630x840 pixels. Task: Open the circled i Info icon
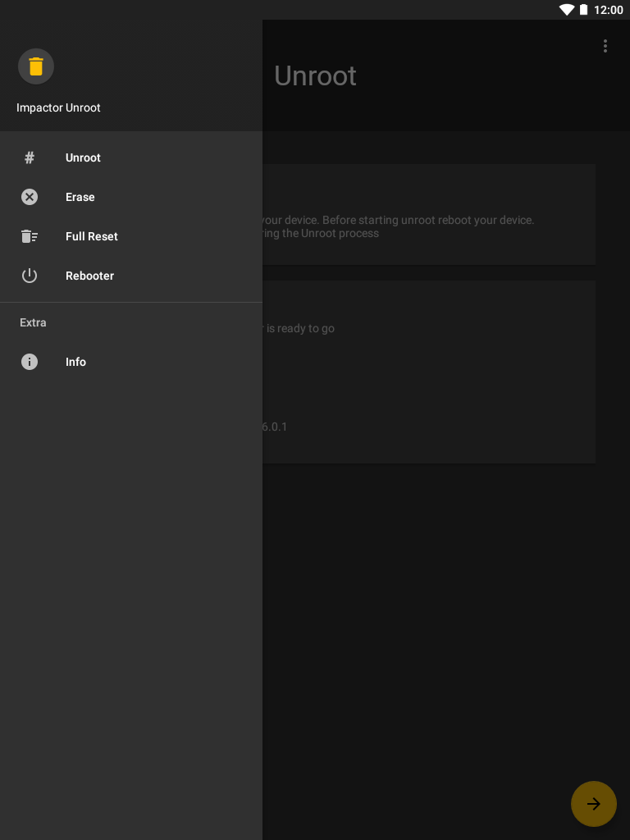tap(30, 362)
